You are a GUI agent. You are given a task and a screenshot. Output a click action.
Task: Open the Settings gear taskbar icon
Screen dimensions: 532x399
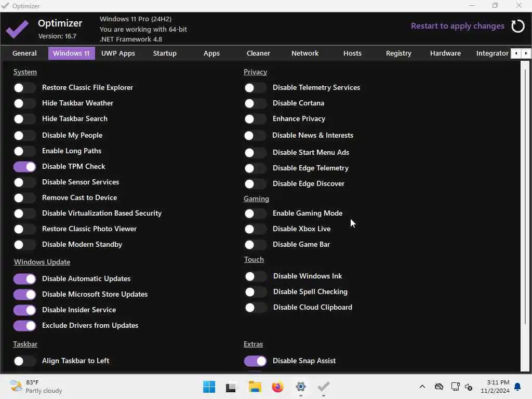pos(301,387)
